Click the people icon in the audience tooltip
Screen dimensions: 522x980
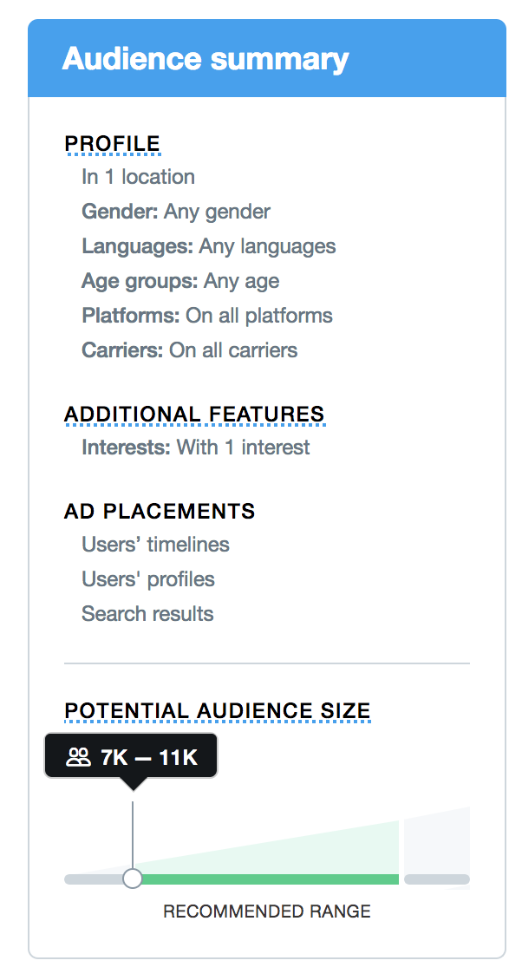tap(78, 758)
